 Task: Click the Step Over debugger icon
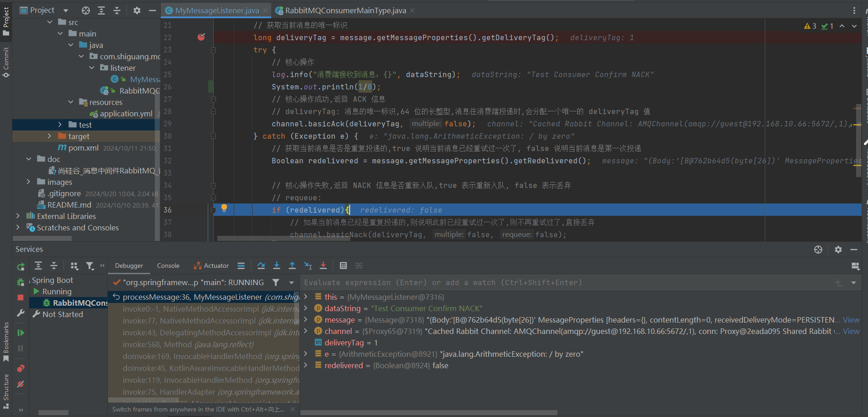(x=261, y=266)
